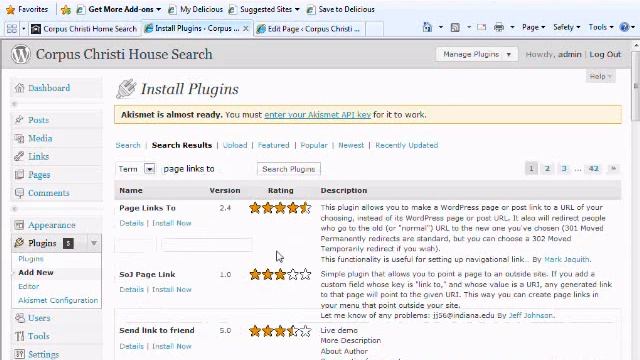Click Install Now for Page Links To
This screenshot has height=360, width=640.
[x=171, y=223]
